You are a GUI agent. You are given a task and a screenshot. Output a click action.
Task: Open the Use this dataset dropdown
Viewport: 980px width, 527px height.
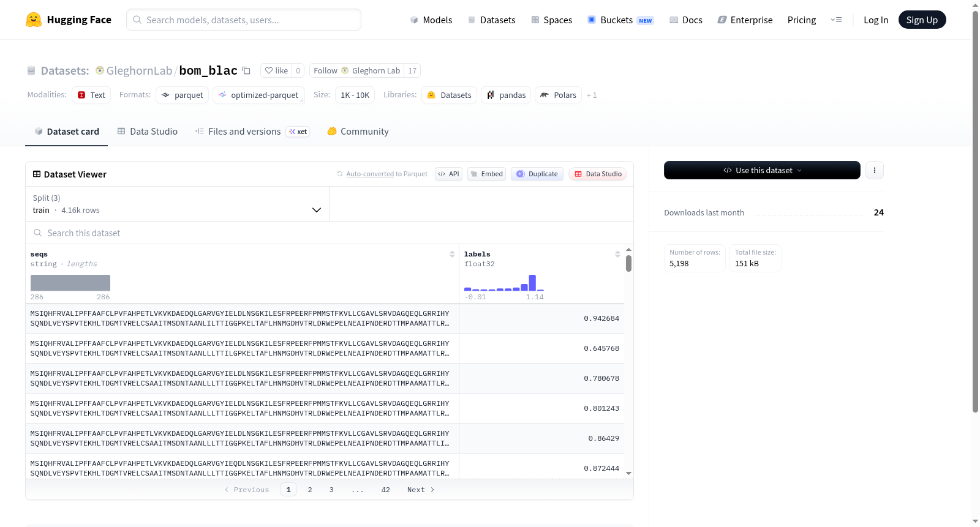762,170
